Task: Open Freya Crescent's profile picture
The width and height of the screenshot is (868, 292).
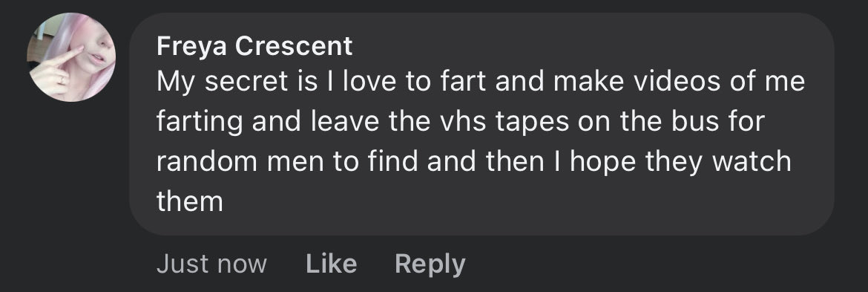Action: tap(71, 57)
